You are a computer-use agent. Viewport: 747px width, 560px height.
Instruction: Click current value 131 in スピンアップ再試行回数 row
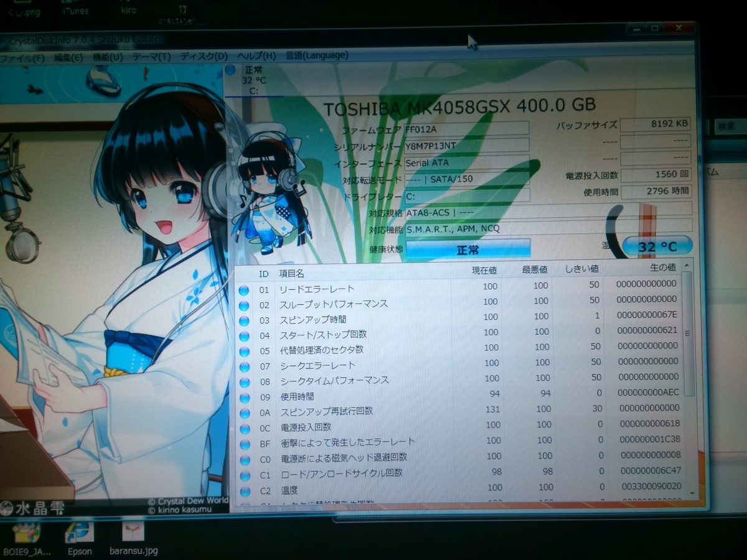[492, 409]
